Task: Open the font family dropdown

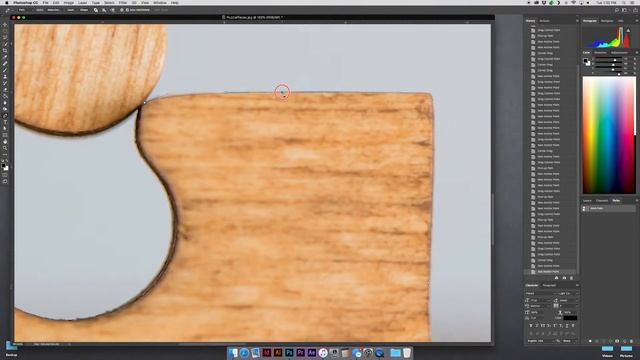Action: tap(540, 293)
